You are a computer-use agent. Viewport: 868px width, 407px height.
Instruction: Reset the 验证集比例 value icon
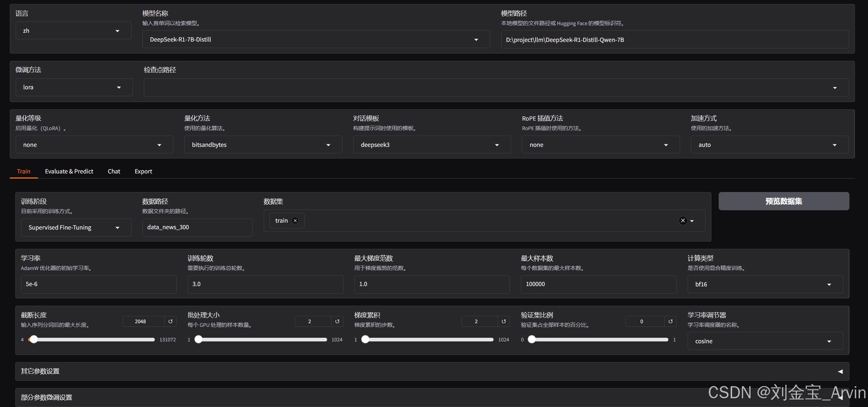click(x=671, y=321)
